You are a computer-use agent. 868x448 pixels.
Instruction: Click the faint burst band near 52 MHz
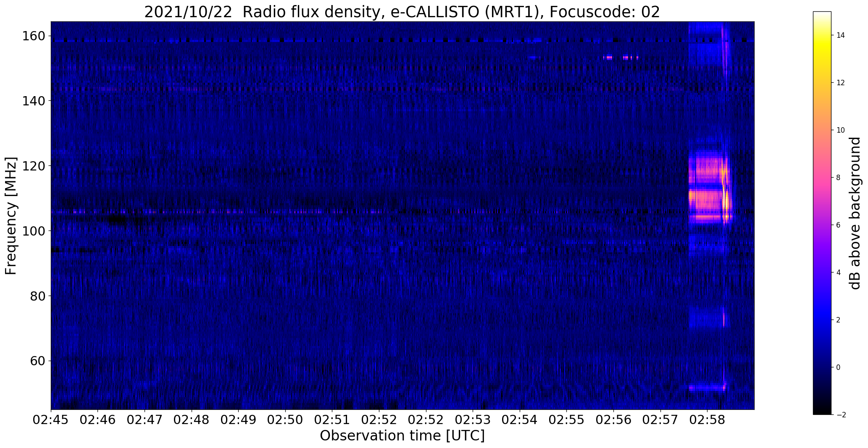click(x=708, y=388)
